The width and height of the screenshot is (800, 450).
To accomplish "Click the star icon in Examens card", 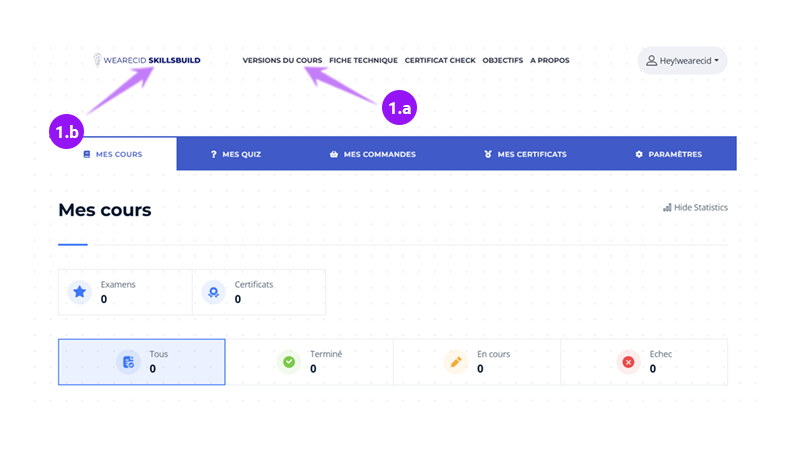I will (80, 292).
